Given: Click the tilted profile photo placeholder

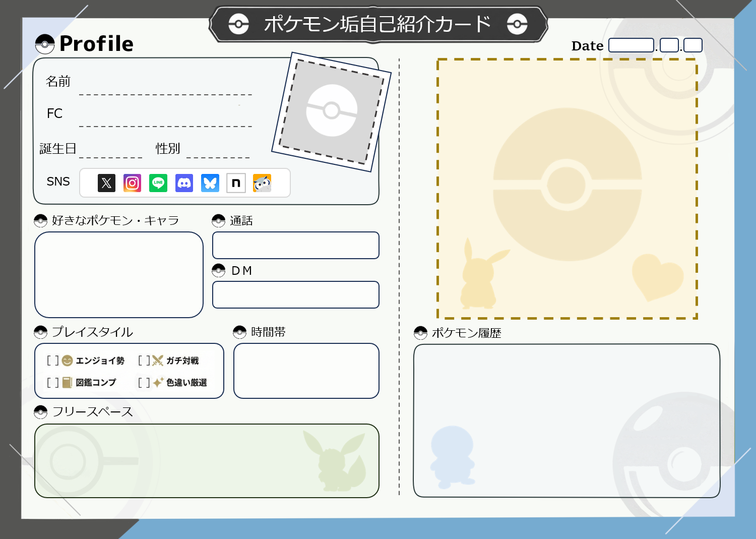Looking at the screenshot, I should pyautogui.click(x=332, y=111).
